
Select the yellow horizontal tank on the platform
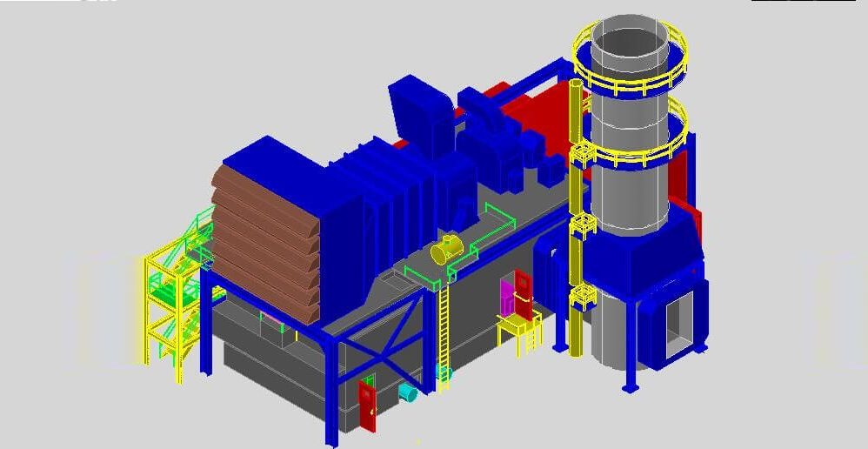pyautogui.click(x=447, y=249)
